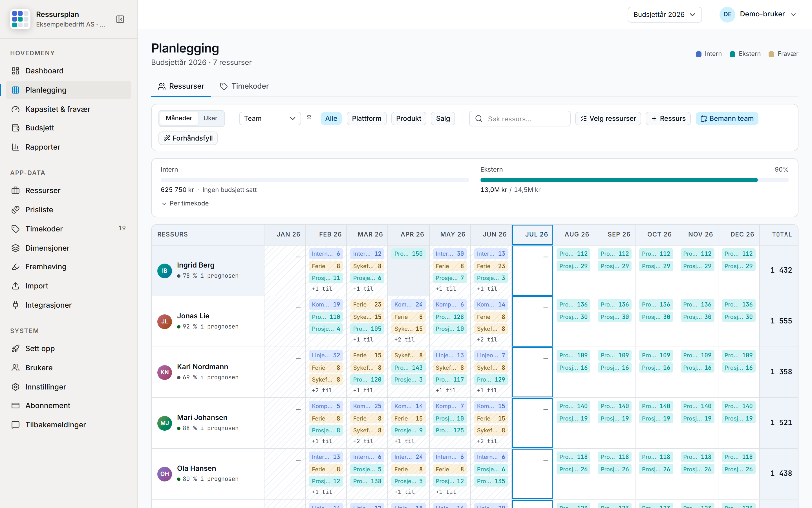Click the Forhåndsfyll button
Viewport: 812px width, 508px height.
pyautogui.click(x=188, y=138)
